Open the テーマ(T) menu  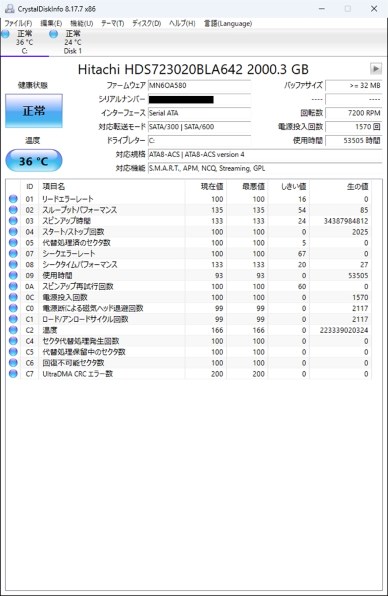[x=112, y=24]
